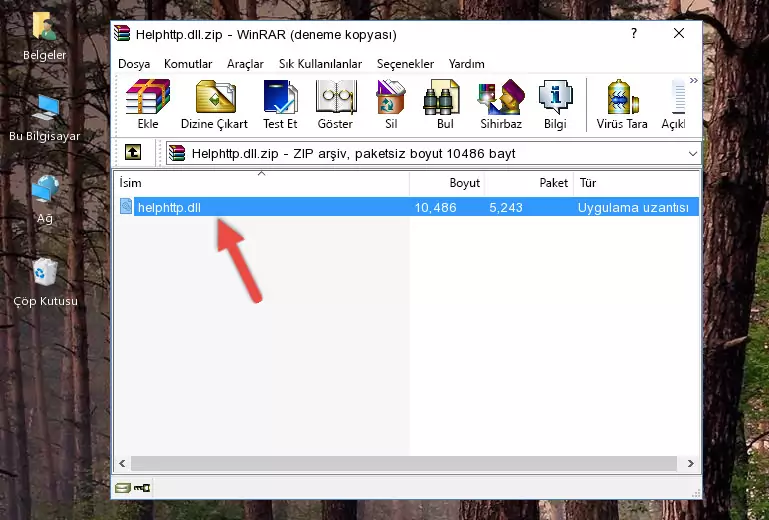Open the Dosya menu
769x520 pixels.
134,64
